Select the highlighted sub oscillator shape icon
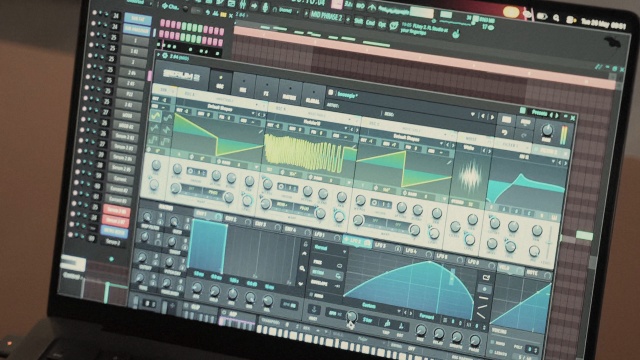Image resolution: width=640 pixels, height=360 pixels. tap(156, 116)
